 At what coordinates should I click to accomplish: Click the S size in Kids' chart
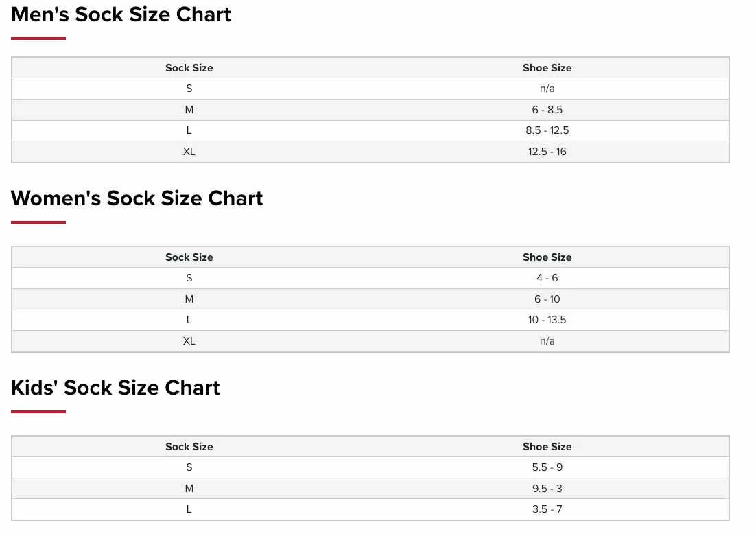pos(189,467)
